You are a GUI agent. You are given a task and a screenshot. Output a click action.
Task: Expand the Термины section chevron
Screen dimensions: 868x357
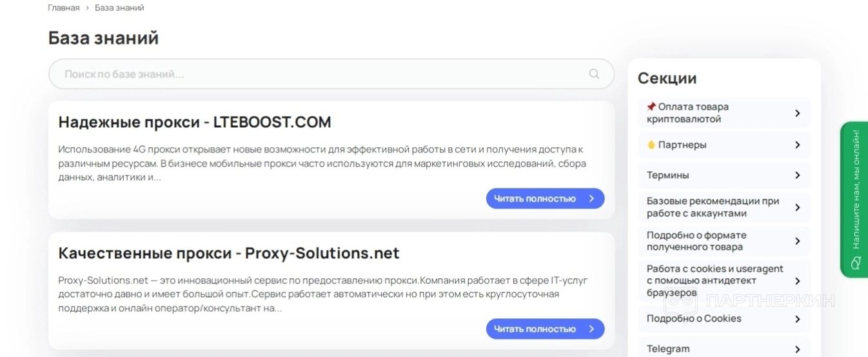pos(797,176)
